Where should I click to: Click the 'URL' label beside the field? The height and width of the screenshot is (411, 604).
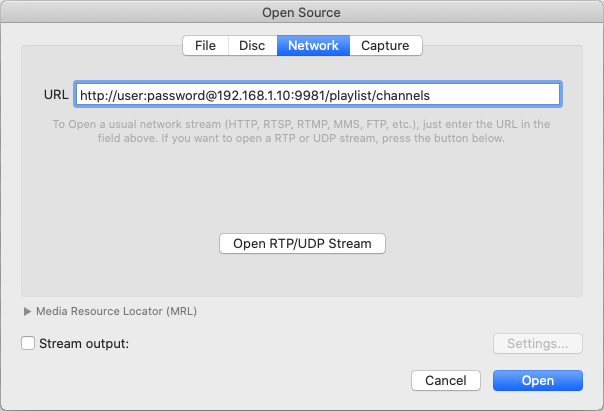click(56, 95)
